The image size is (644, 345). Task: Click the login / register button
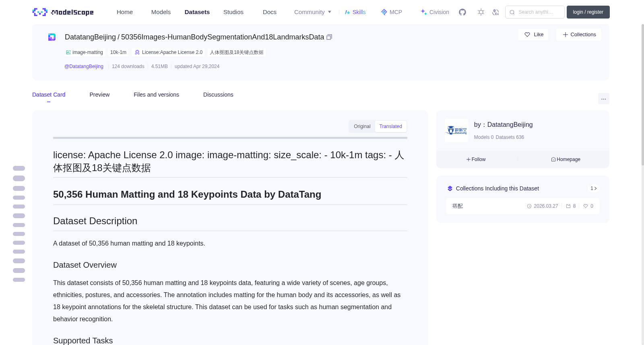(588, 12)
